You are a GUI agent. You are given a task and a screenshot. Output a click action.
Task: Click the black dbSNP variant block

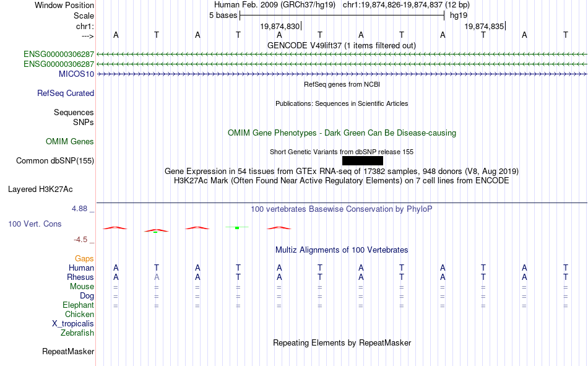tap(363, 160)
